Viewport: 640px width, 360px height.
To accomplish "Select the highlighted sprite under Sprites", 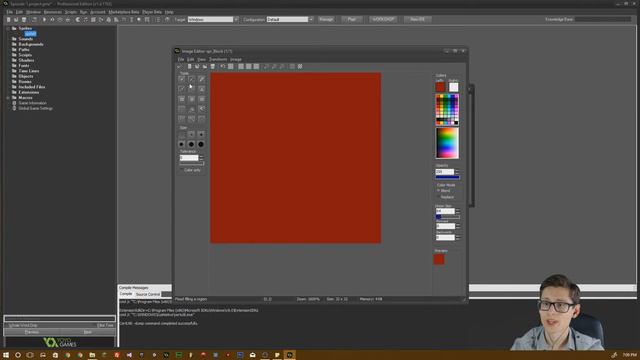I will pyautogui.click(x=30, y=33).
